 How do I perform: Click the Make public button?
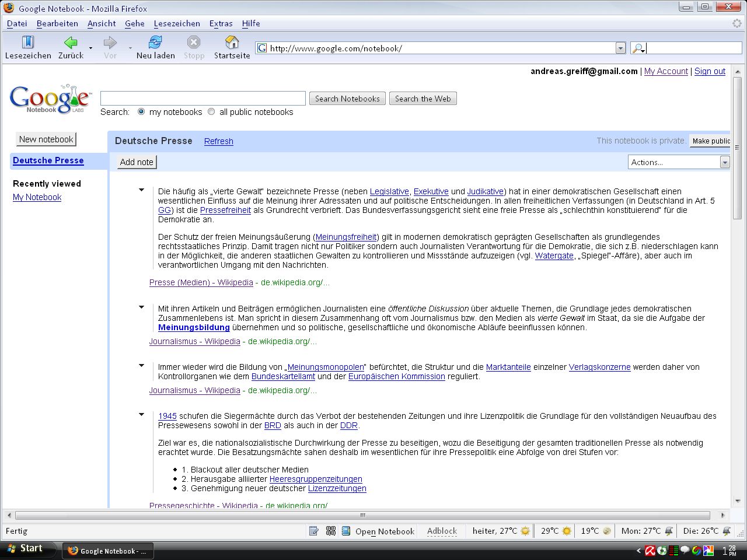pyautogui.click(x=710, y=141)
